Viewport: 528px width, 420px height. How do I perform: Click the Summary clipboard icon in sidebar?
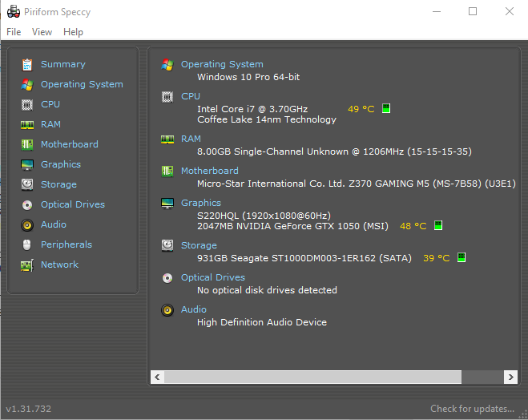27,65
